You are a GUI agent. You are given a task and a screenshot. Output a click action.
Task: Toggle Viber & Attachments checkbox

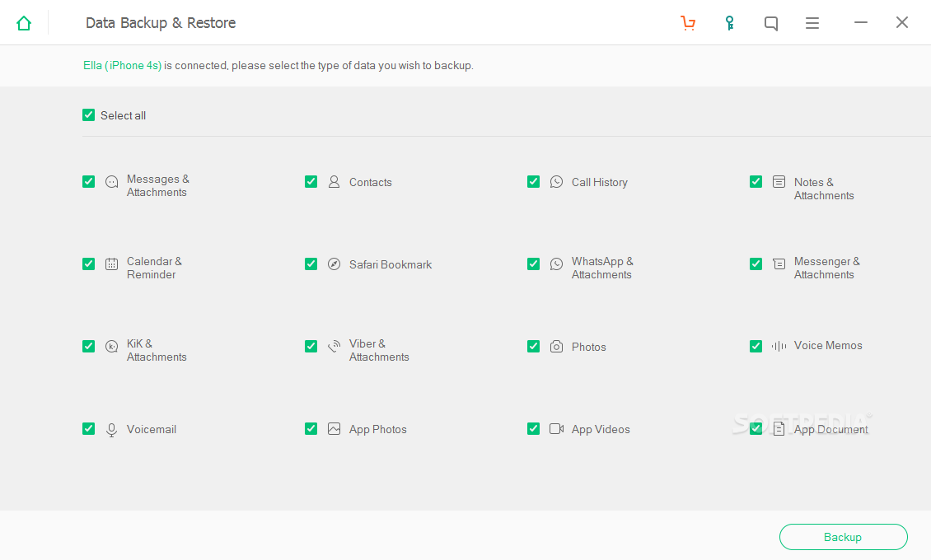311,346
